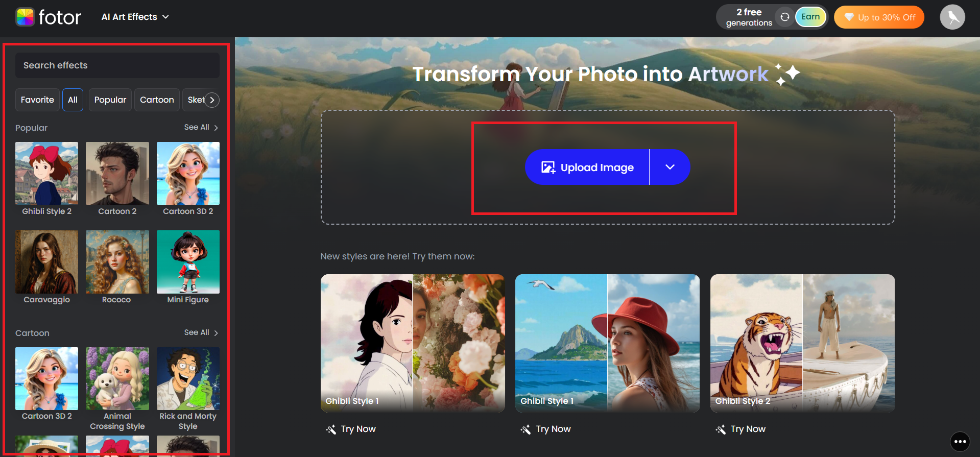Open the Ghibli Style 1 red hat card
This screenshot has width=980, height=457.
pyautogui.click(x=607, y=343)
